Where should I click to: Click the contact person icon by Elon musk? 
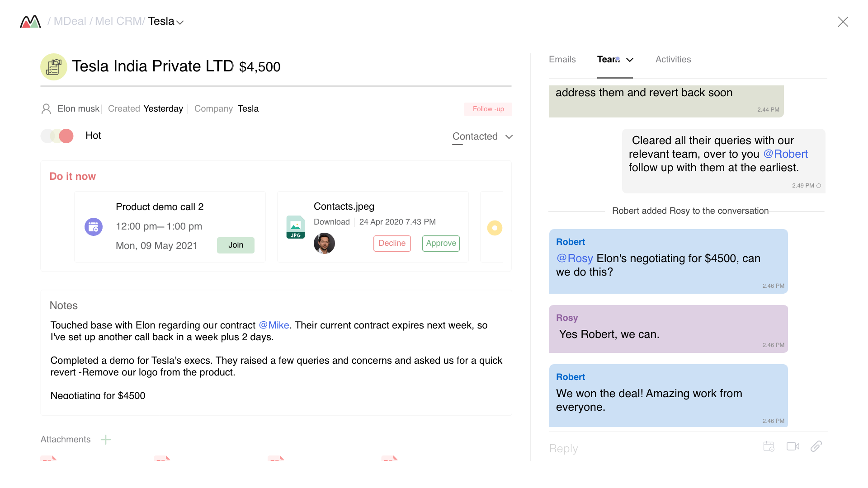click(46, 109)
